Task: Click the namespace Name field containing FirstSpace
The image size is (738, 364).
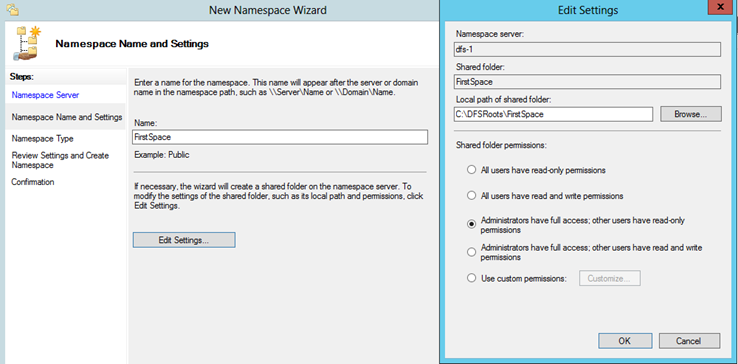Action: [x=280, y=137]
